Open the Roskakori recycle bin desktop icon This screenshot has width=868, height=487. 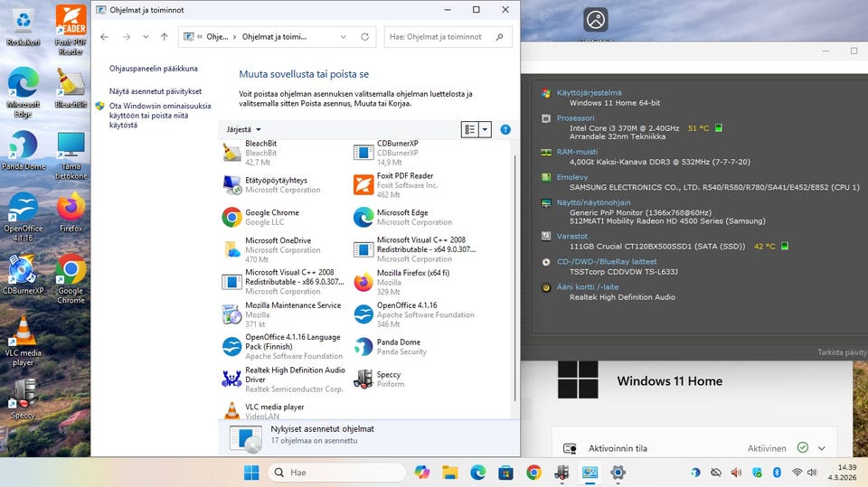click(24, 26)
